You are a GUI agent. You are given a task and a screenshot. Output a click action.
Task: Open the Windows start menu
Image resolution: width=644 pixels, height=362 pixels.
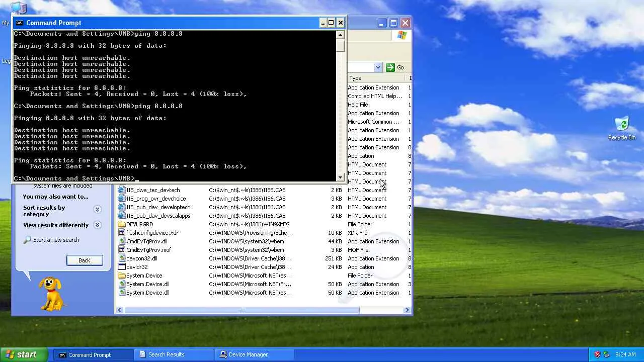click(24, 354)
